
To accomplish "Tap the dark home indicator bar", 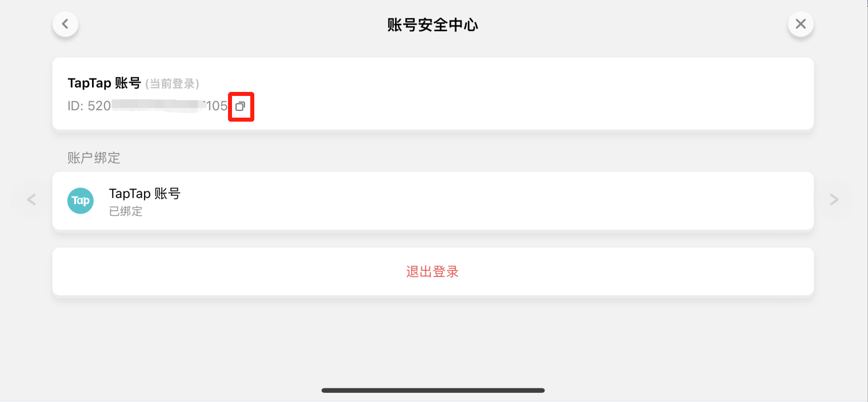I will tap(433, 391).
